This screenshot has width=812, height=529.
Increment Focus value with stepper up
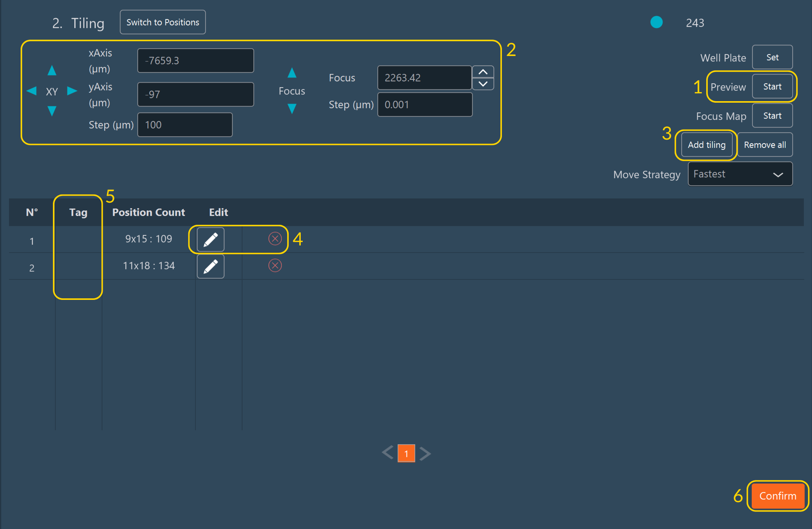coord(483,72)
